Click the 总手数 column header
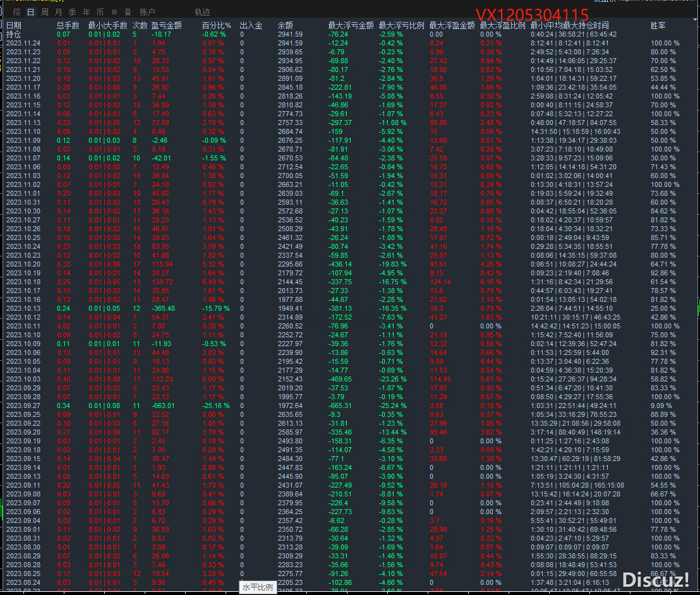The image size is (700, 595). (x=68, y=25)
